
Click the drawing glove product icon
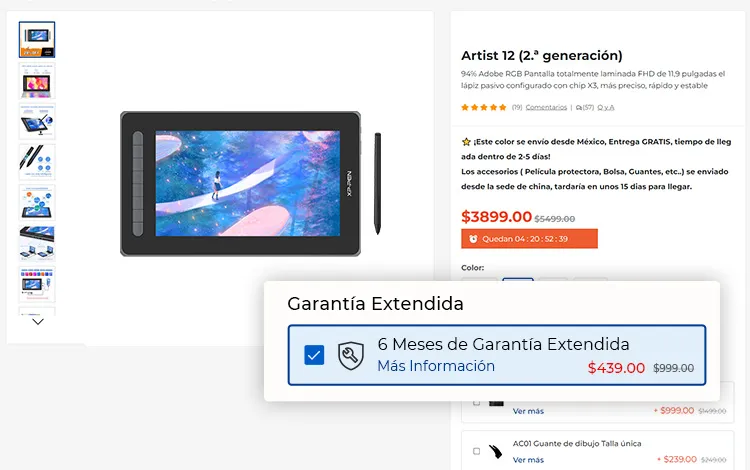496,451
